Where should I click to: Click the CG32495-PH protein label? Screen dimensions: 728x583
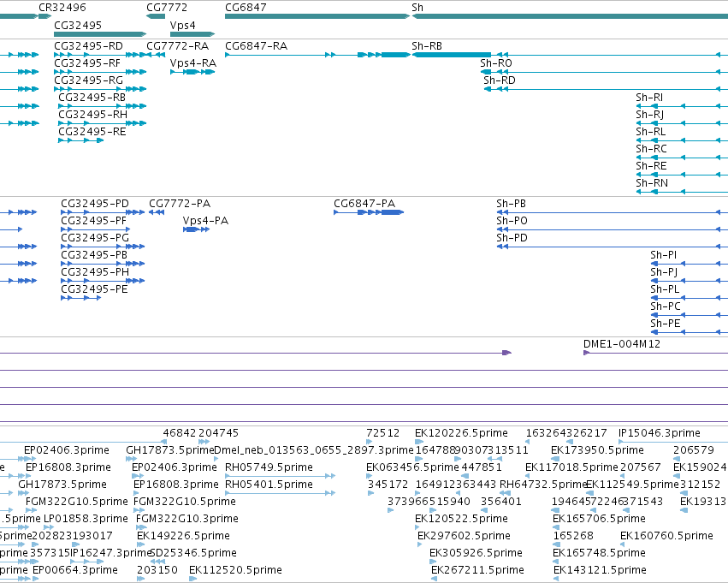point(95,272)
